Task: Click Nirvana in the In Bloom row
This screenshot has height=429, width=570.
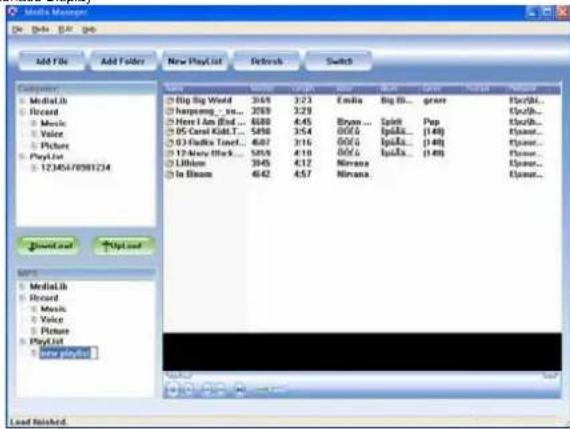Action: click(x=353, y=174)
